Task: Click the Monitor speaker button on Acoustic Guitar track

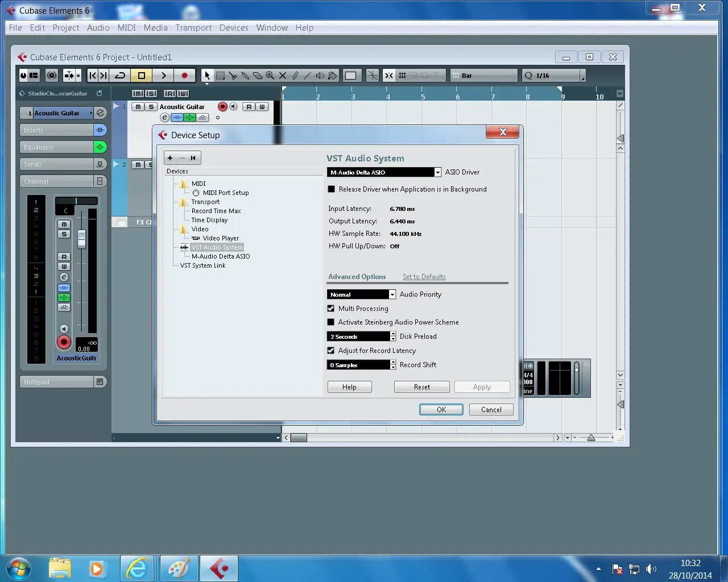Action: point(233,107)
